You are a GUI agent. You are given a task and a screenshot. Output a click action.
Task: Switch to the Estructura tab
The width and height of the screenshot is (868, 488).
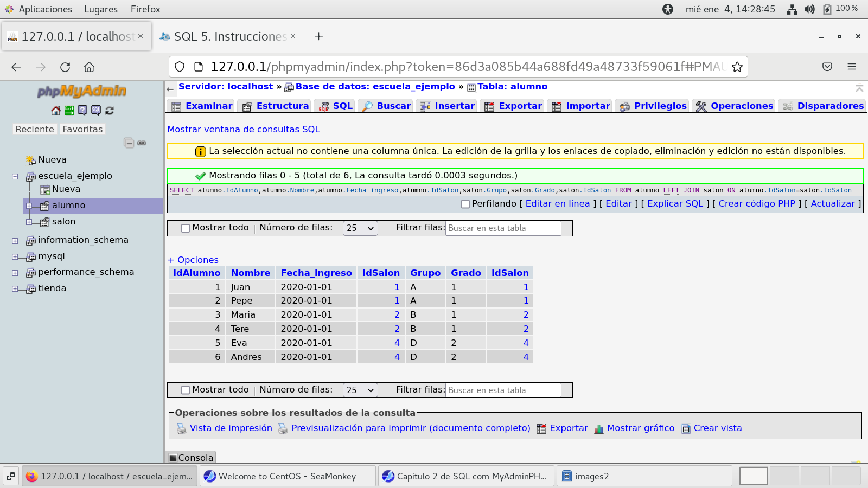(x=276, y=106)
